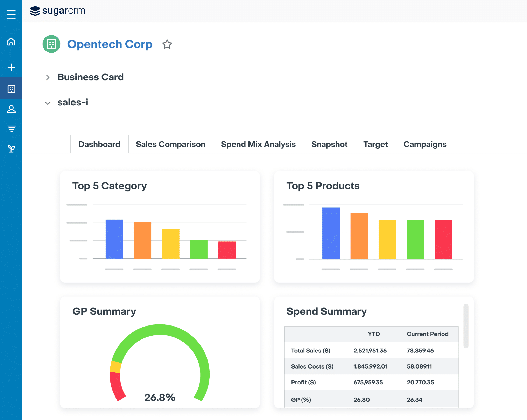527x420 pixels.
Task: Go to Home via sidebar house icon
Action: tap(11, 42)
